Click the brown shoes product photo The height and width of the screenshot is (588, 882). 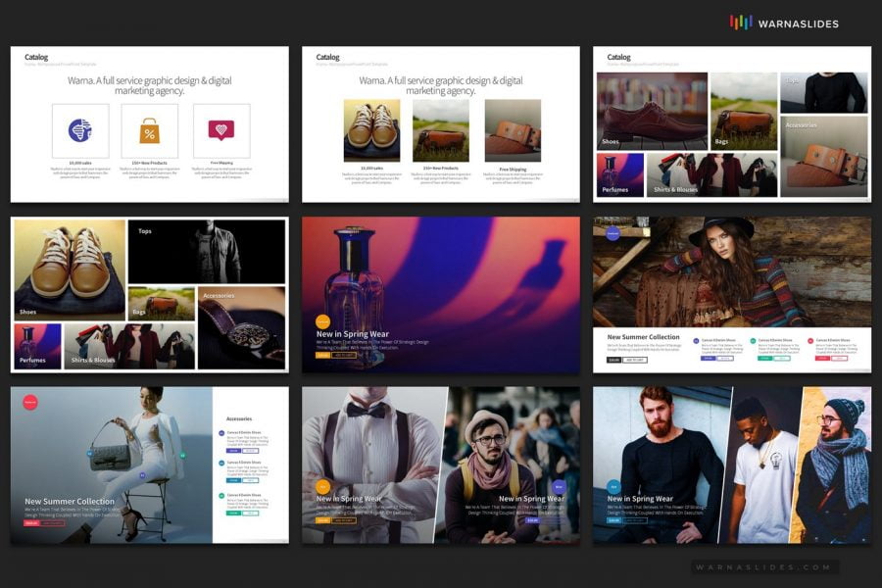[371, 130]
